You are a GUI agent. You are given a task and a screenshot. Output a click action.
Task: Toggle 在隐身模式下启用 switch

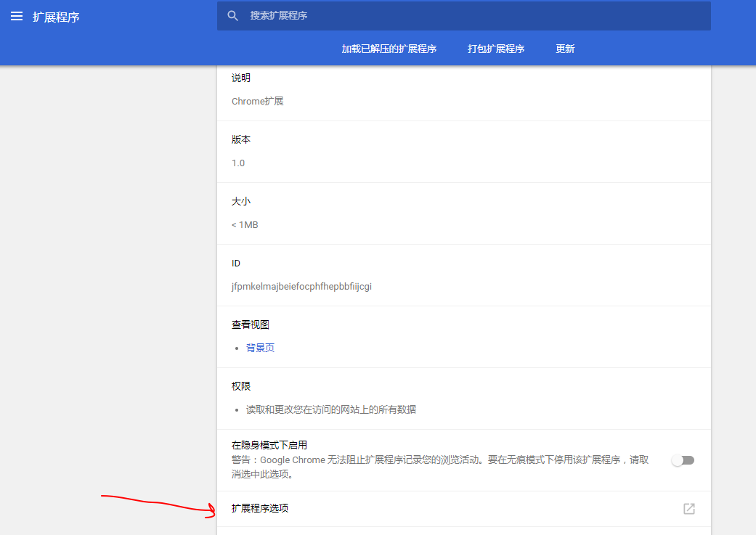pos(683,460)
